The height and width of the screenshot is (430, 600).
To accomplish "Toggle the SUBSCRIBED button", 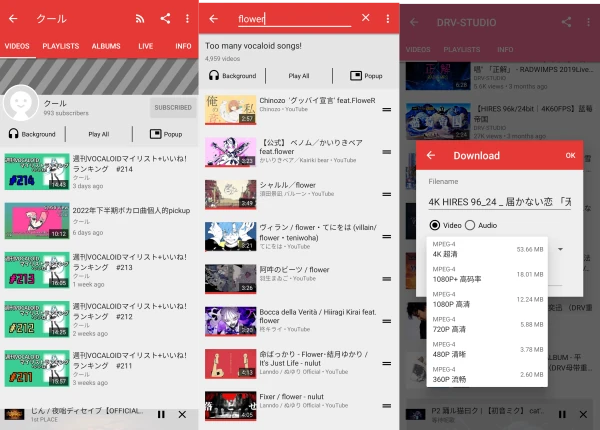I will click(173, 108).
